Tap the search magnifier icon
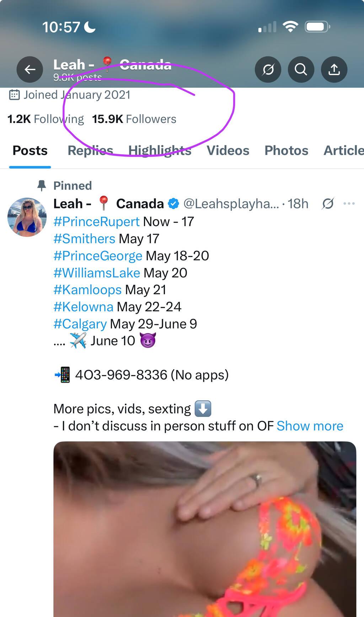Viewport: 364px width, 617px height. (x=301, y=69)
